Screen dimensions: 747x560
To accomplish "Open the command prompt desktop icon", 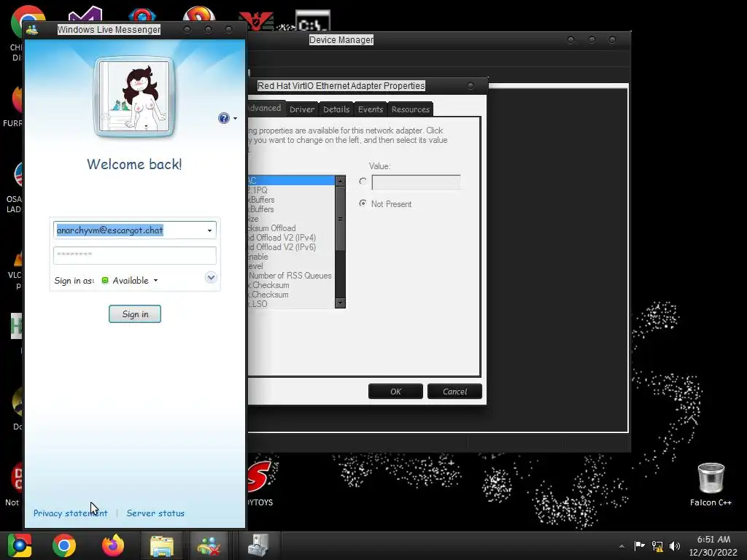I will (x=312, y=21).
